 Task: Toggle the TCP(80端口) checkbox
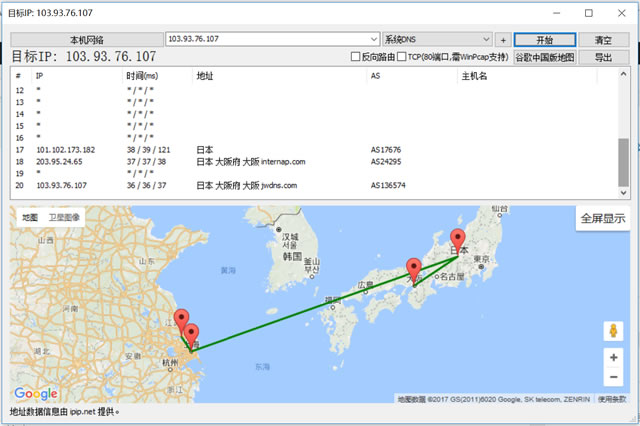click(x=401, y=58)
